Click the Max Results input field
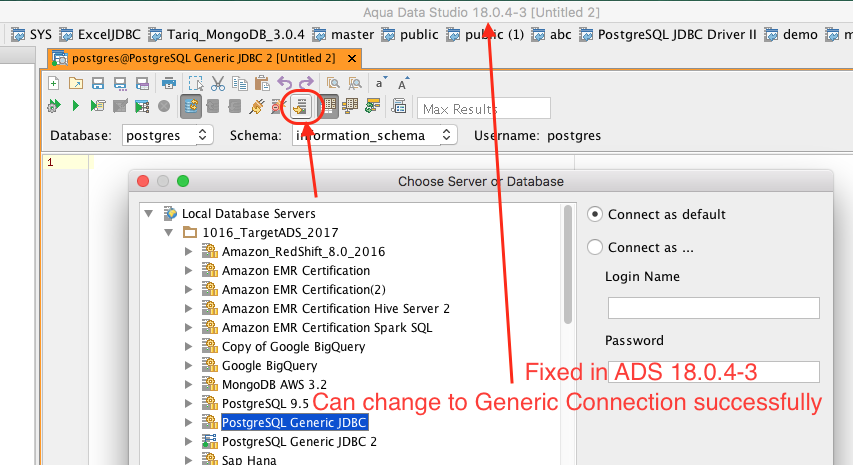The width and height of the screenshot is (853, 465). (x=484, y=108)
